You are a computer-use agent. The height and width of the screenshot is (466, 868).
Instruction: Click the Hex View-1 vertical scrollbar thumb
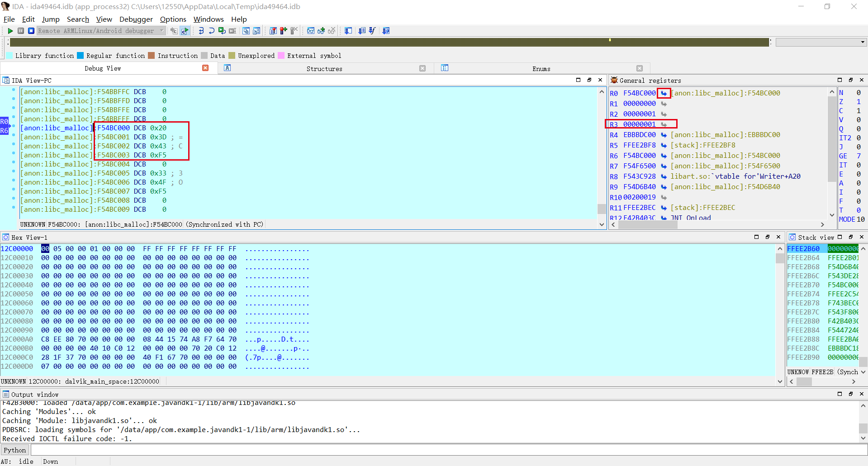[x=780, y=258]
